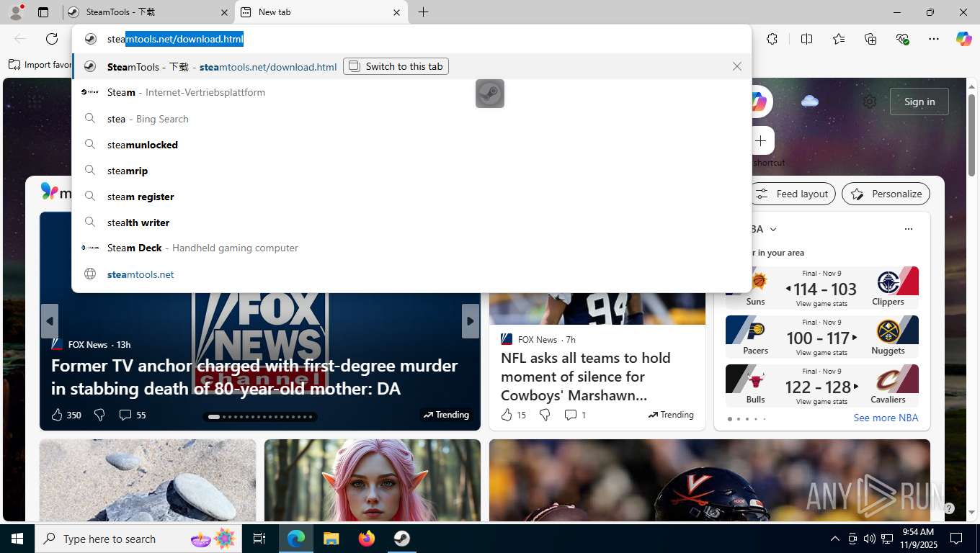Viewport: 980px width, 553px height.
Task: Add a shortcut with plus tile
Action: [x=761, y=141]
